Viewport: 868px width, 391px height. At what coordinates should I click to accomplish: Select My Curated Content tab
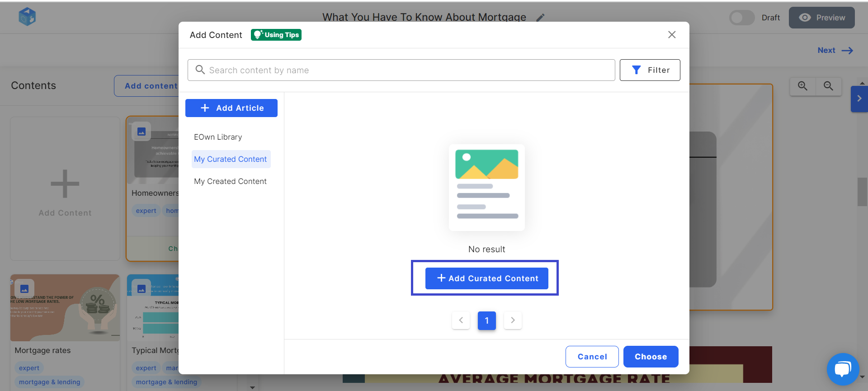pyautogui.click(x=231, y=159)
